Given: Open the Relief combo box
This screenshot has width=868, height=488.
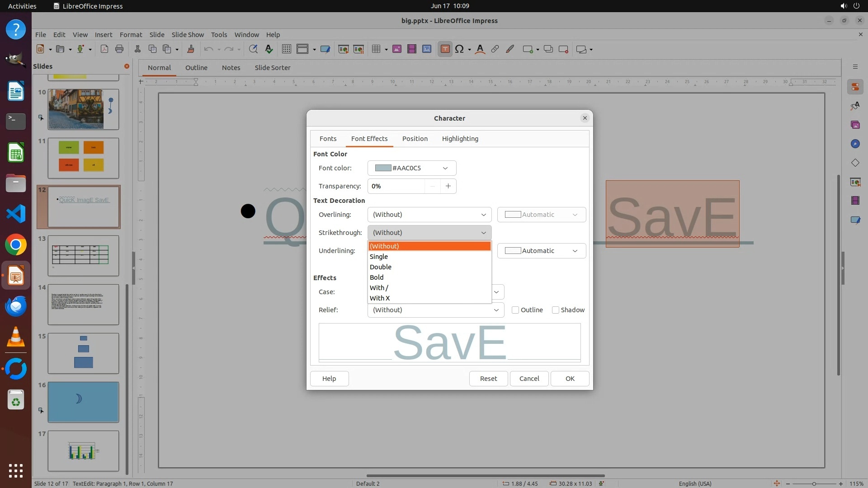Looking at the screenshot, I should pyautogui.click(x=435, y=310).
